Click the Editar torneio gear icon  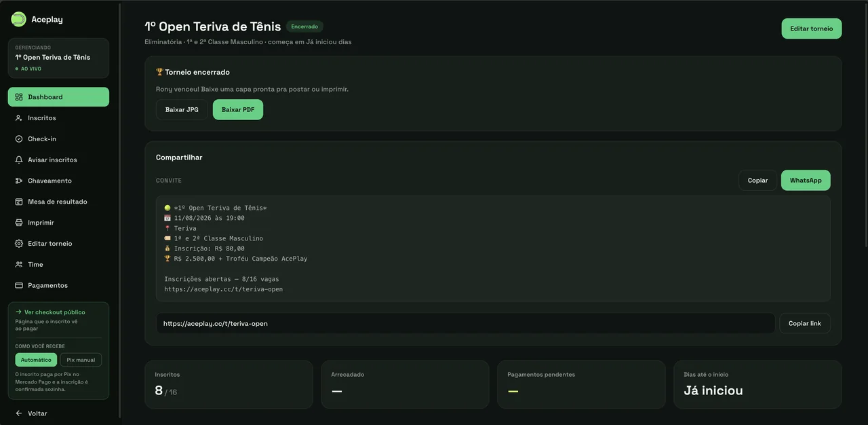(x=19, y=244)
